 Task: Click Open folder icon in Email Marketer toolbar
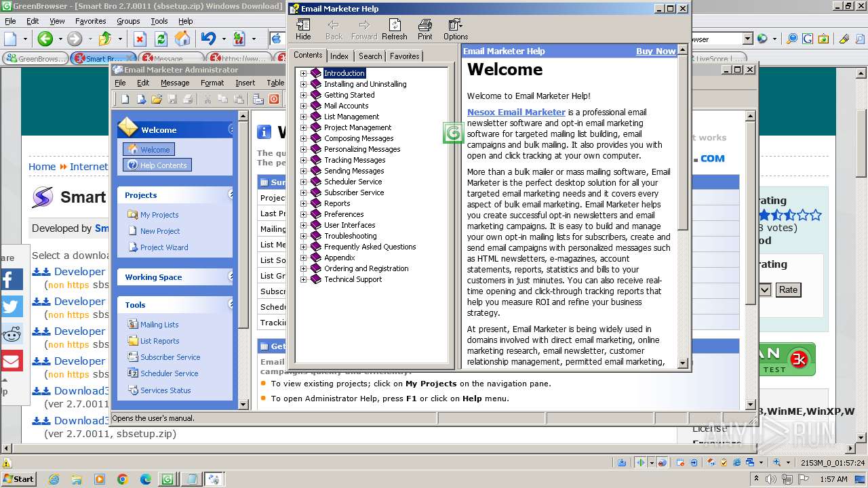(157, 99)
